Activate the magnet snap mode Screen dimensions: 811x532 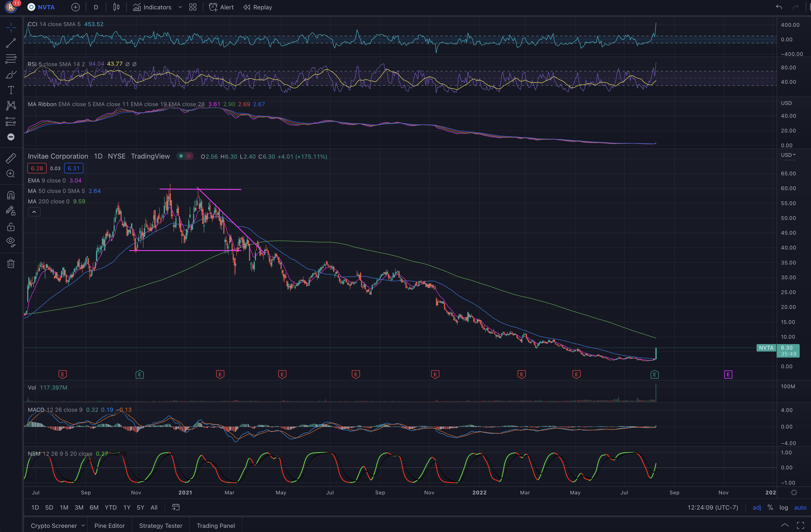11,195
